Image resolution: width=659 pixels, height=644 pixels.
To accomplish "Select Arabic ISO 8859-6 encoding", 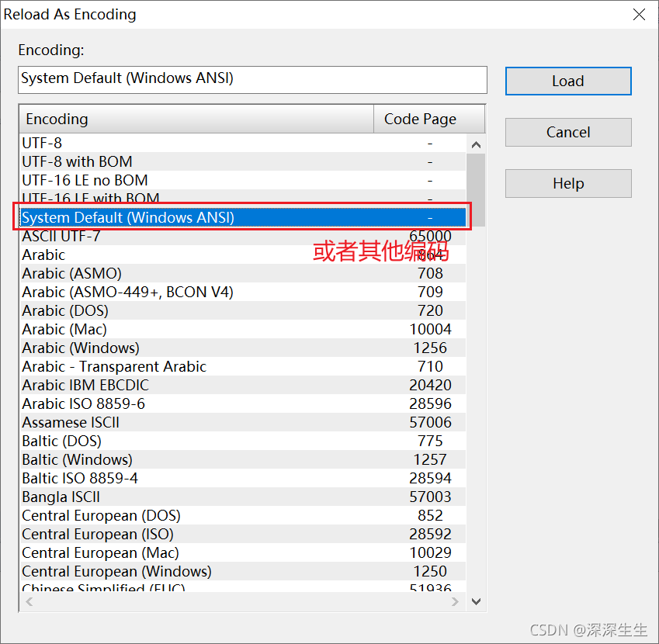I will point(243,403).
